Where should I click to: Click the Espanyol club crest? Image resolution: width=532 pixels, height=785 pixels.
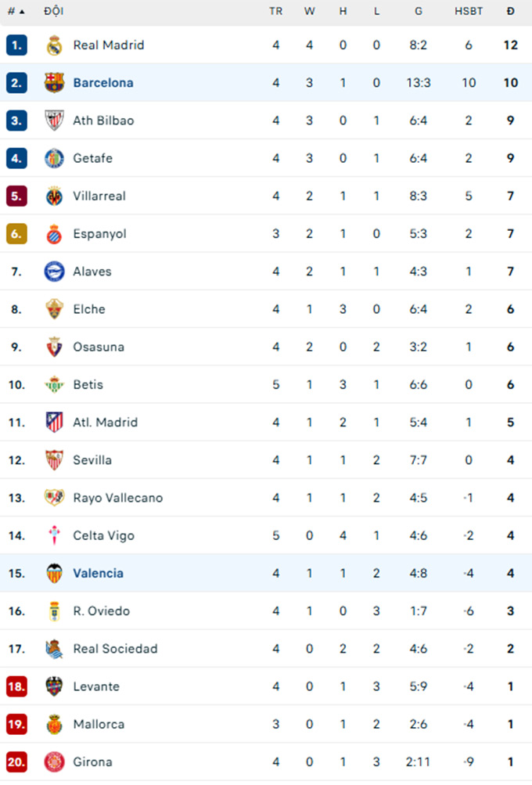54,234
